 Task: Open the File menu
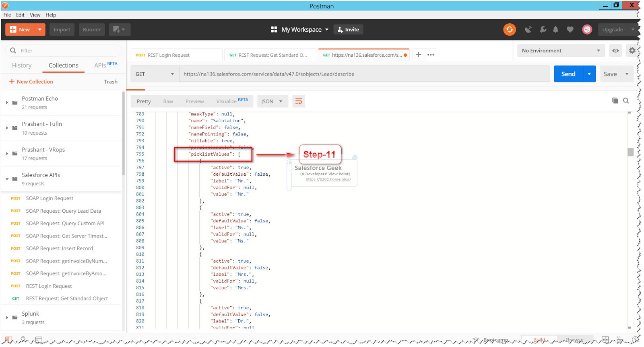point(7,15)
